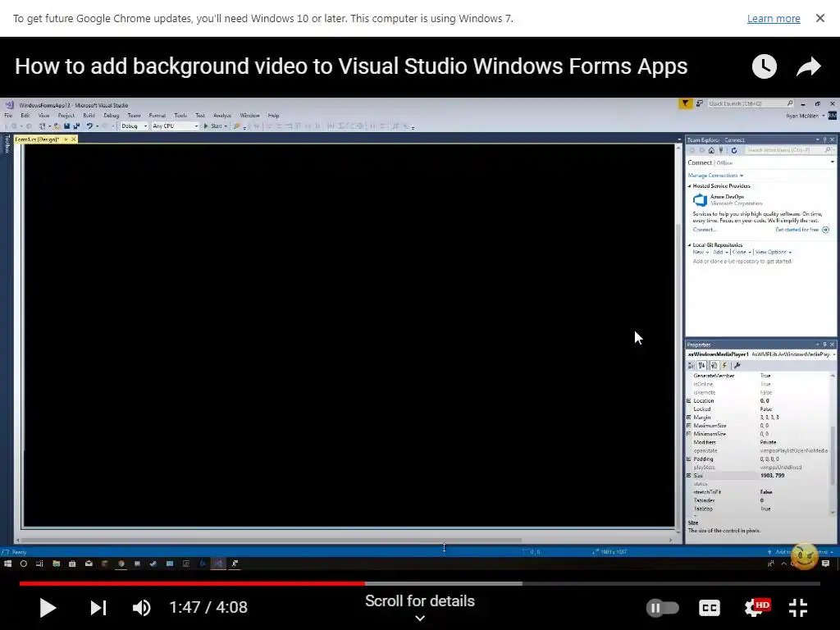
Task: Click the Azure DevOps logo icon
Action: coord(700,200)
